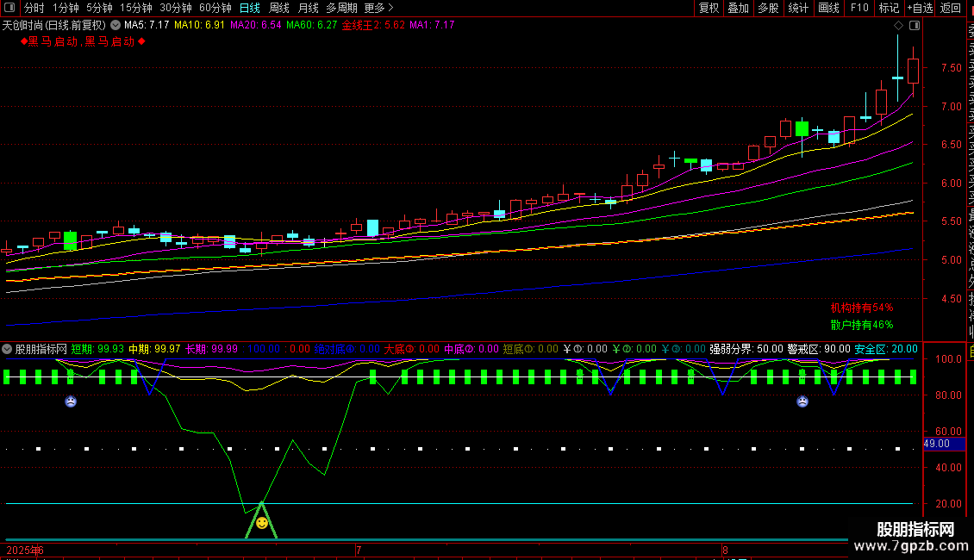Click the yellow smiley face buy signal
The image size is (974, 560).
[x=262, y=523]
